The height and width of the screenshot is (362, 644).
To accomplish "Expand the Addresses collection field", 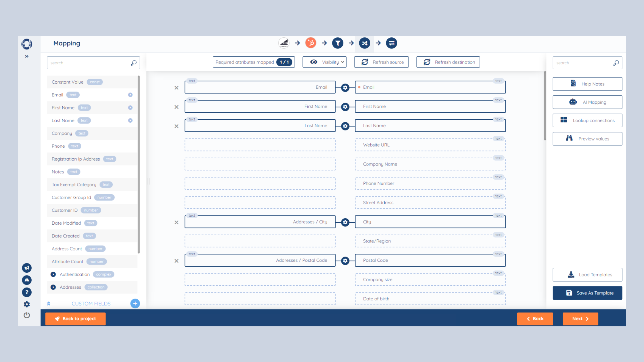I will [53, 287].
